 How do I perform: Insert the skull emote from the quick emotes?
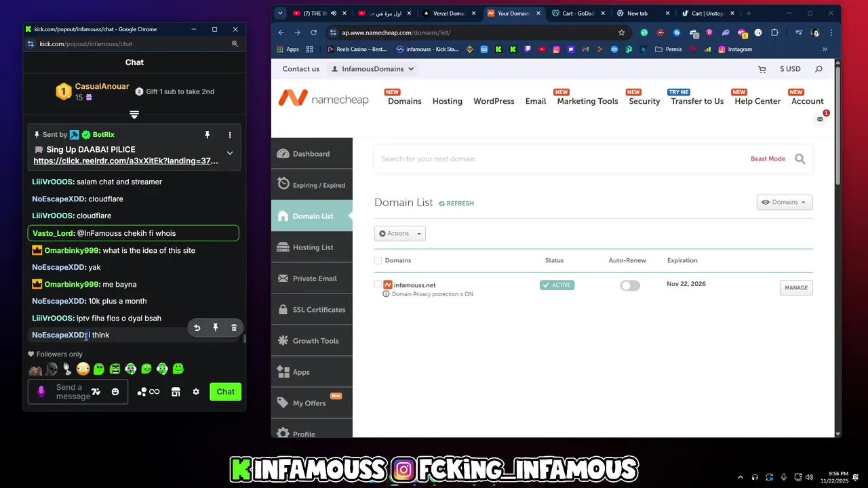coord(52,369)
